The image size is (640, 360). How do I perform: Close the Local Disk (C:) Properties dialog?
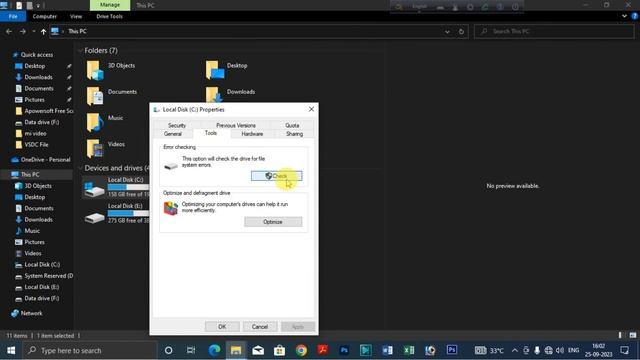tap(311, 109)
